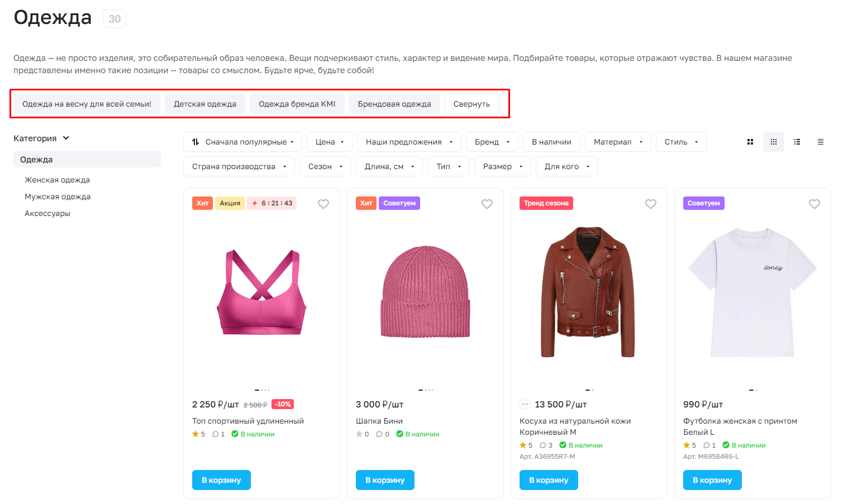Switch to large grid view icon
Screen dimensions: 843x504
(750, 142)
